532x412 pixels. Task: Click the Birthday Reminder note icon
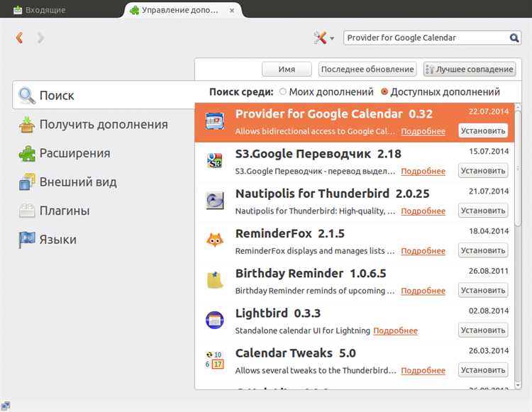pos(214,280)
